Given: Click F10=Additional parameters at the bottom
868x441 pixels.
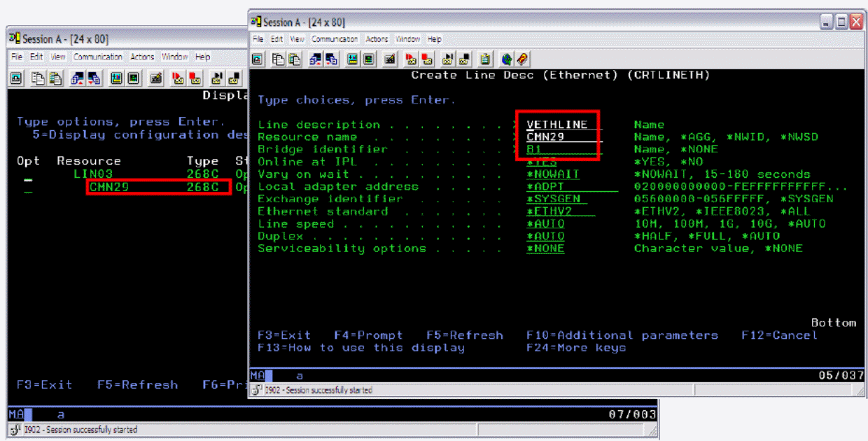Looking at the screenshot, I should click(x=622, y=335).
